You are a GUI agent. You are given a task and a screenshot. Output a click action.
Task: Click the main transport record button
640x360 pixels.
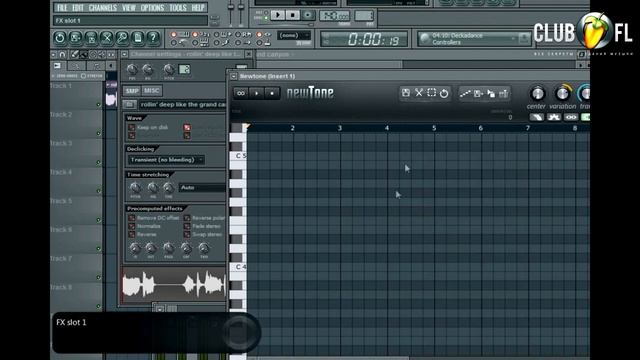[x=308, y=15]
